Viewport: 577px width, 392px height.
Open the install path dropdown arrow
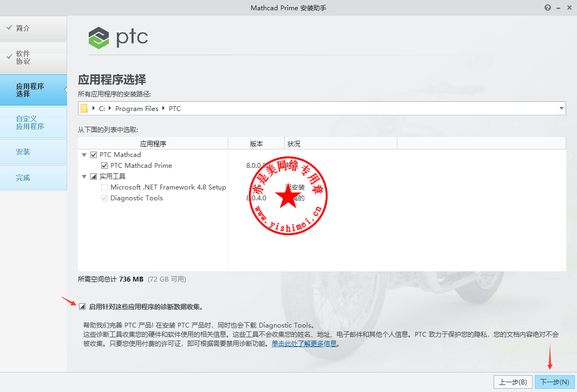(561, 108)
